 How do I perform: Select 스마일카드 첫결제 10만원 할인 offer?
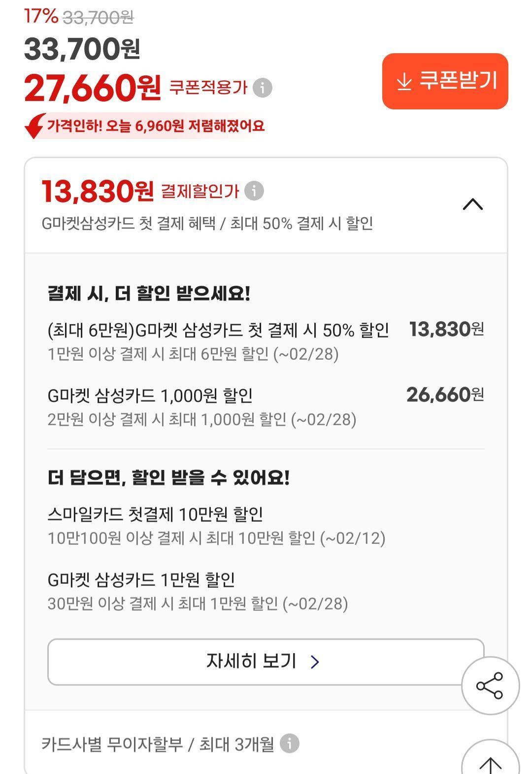pyautogui.click(x=155, y=514)
